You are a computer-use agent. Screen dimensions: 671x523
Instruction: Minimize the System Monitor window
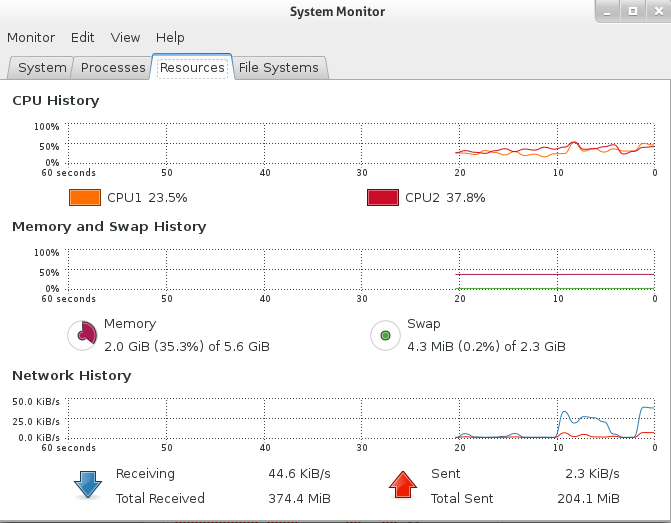pyautogui.click(x=607, y=12)
